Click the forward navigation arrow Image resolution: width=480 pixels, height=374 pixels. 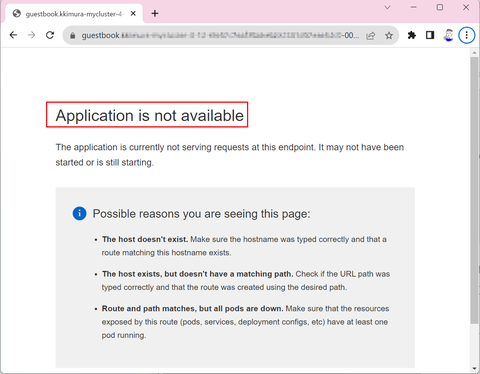(x=32, y=35)
